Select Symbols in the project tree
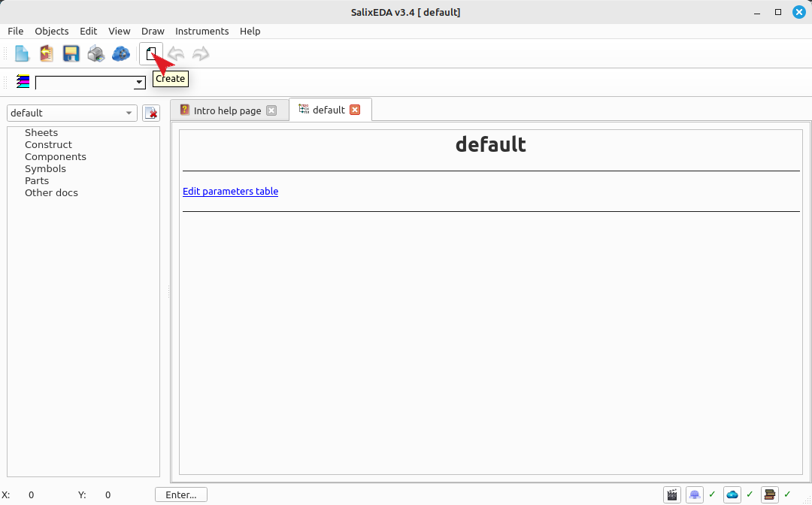Image resolution: width=812 pixels, height=505 pixels. tap(46, 168)
